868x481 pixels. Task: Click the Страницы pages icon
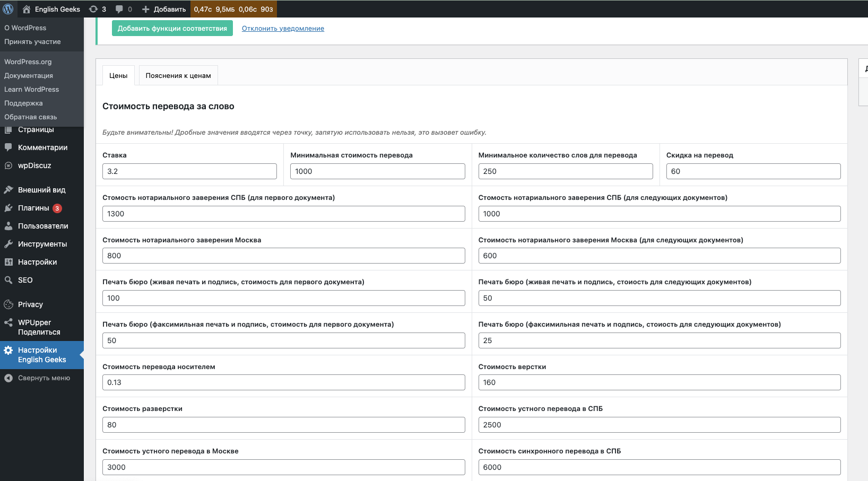[x=8, y=129]
